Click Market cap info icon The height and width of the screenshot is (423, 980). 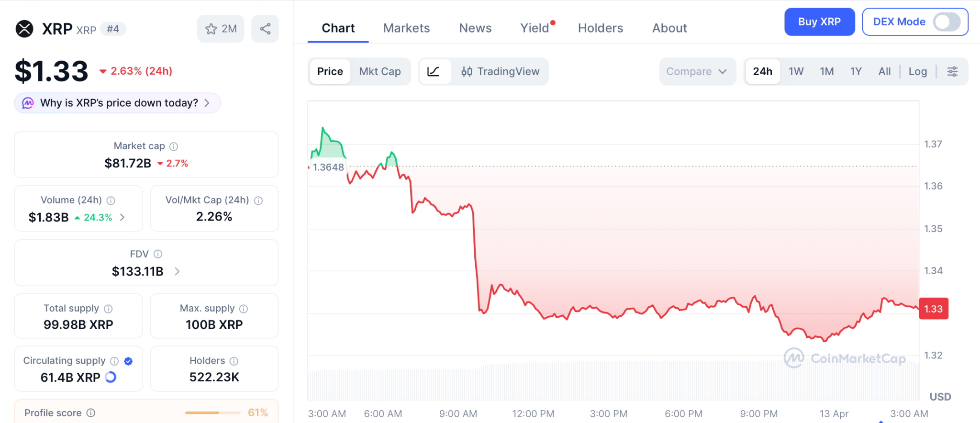tap(174, 146)
